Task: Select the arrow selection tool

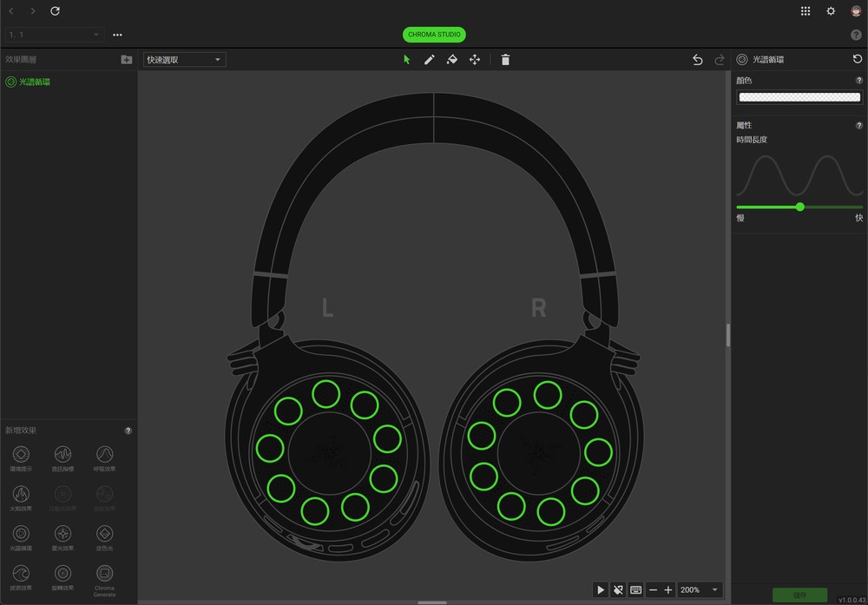Action: tap(407, 60)
